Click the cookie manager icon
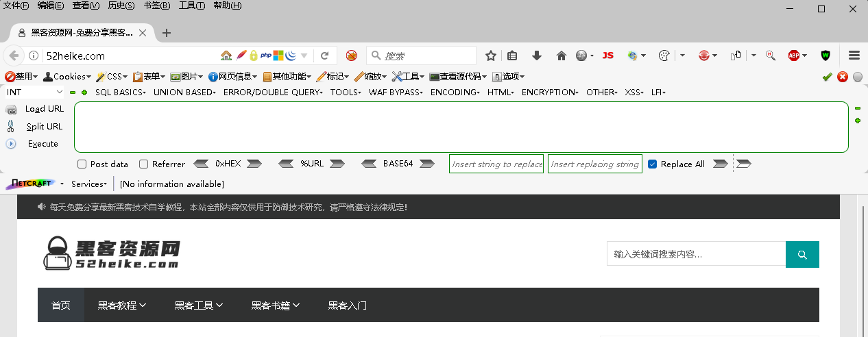The height and width of the screenshot is (337, 868). pyautogui.click(x=663, y=55)
